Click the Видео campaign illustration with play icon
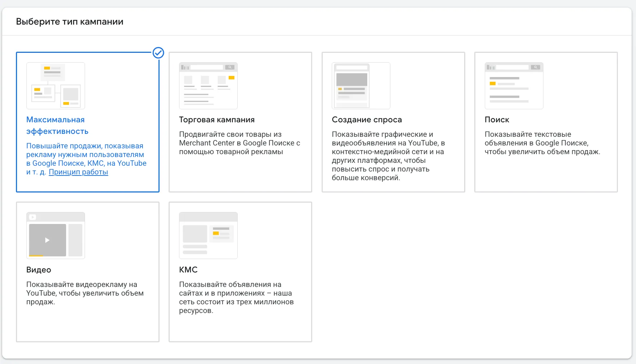The height and width of the screenshot is (364, 636). pos(56,236)
